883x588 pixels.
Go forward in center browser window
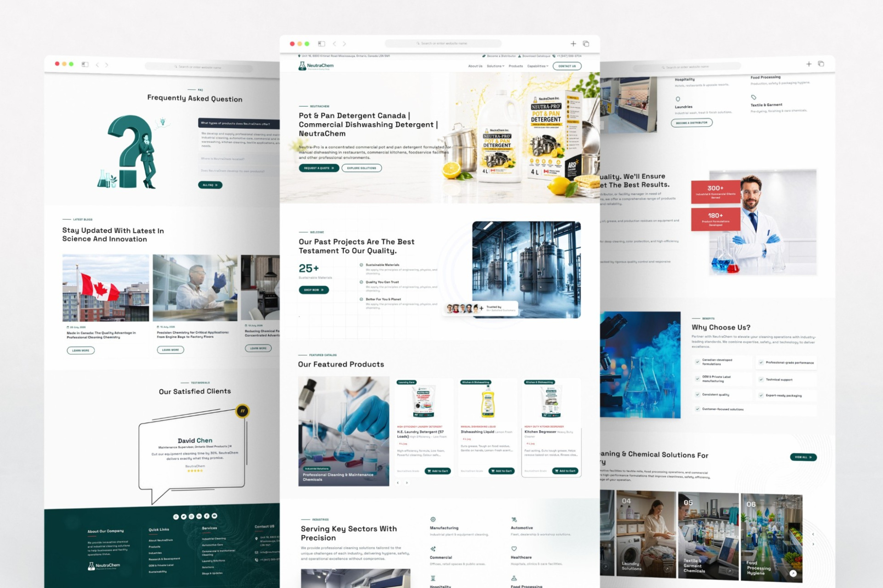344,44
